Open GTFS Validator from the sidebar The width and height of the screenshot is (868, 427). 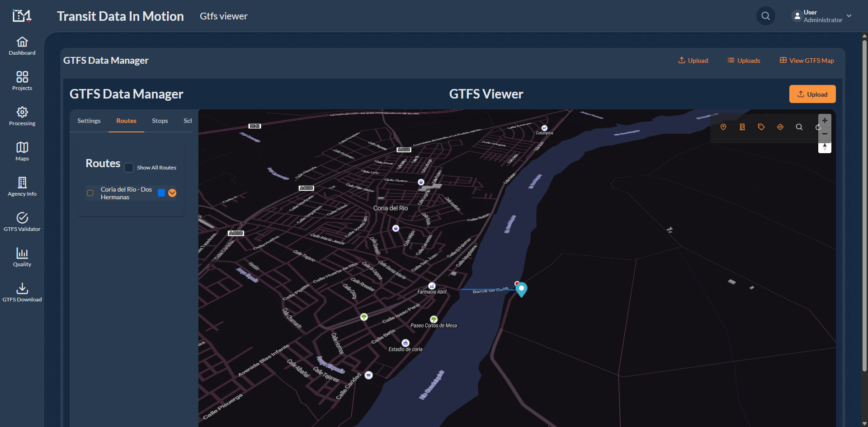click(x=22, y=222)
